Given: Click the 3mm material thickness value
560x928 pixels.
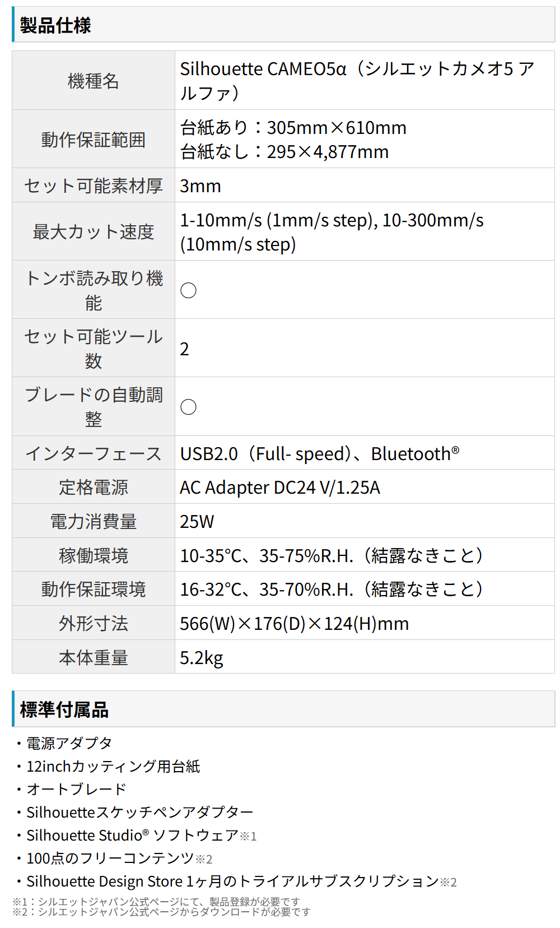Looking at the screenshot, I should (200, 186).
